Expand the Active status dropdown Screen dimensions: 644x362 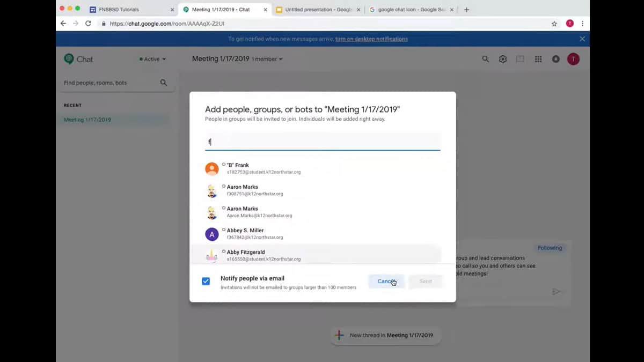click(x=153, y=59)
